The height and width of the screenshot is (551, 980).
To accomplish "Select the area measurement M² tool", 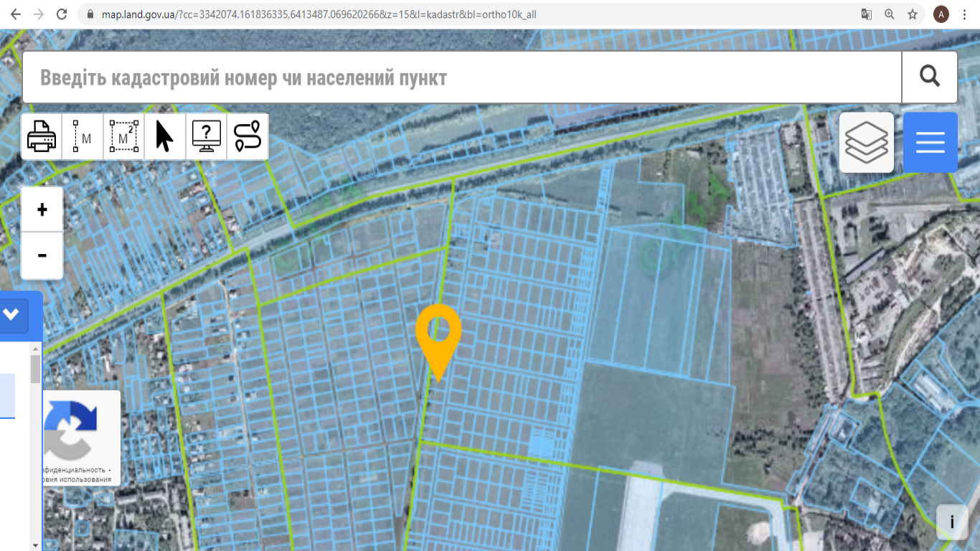I will coord(124,136).
